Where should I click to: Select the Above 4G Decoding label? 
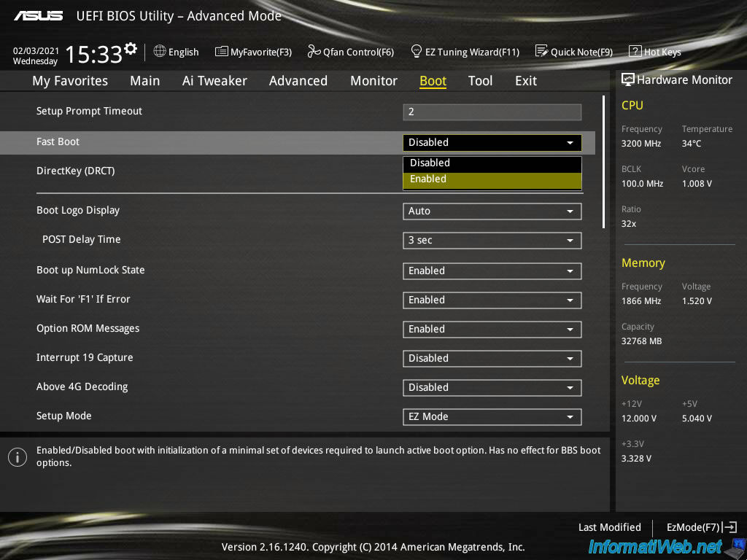(x=82, y=386)
